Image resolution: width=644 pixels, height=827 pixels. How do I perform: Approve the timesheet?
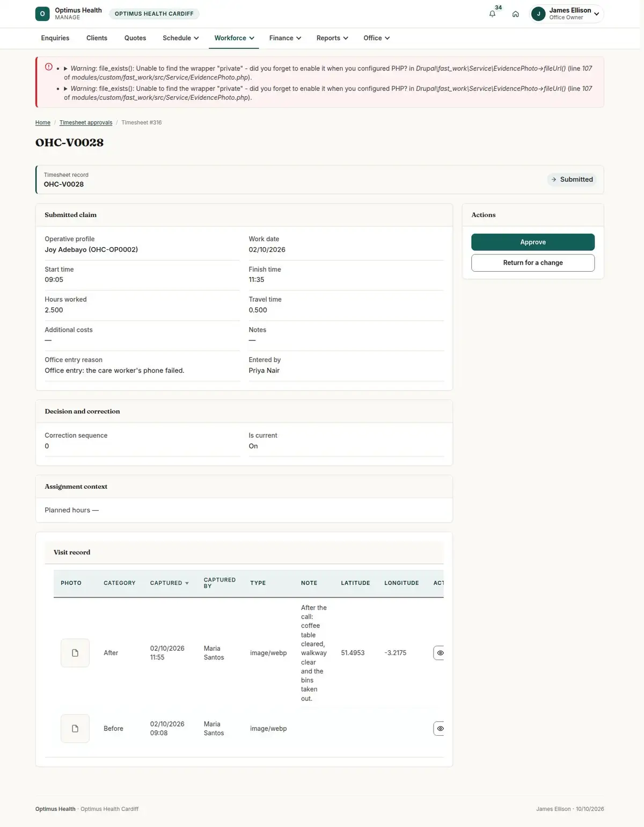point(533,242)
